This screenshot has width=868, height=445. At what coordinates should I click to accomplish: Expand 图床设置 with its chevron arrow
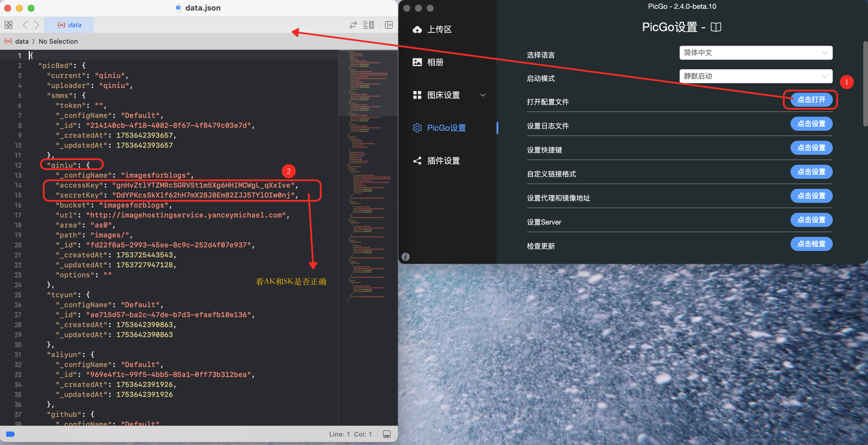(x=483, y=95)
